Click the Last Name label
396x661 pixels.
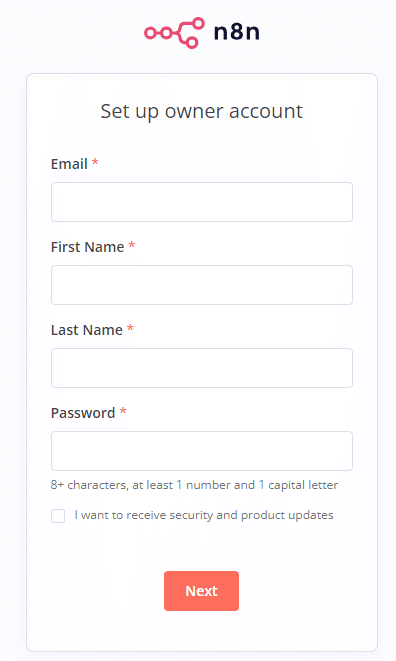(x=86, y=330)
